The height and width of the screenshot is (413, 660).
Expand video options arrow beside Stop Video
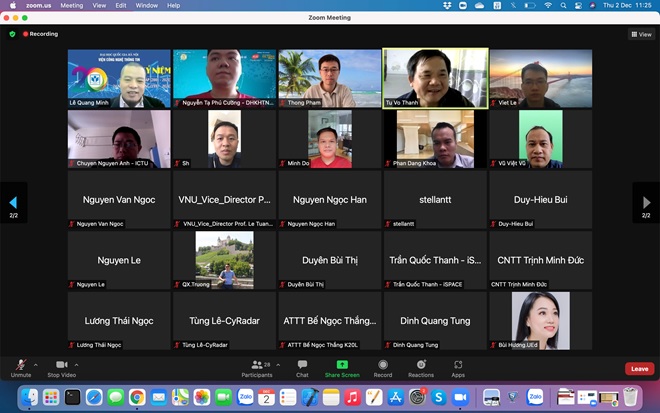click(80, 364)
